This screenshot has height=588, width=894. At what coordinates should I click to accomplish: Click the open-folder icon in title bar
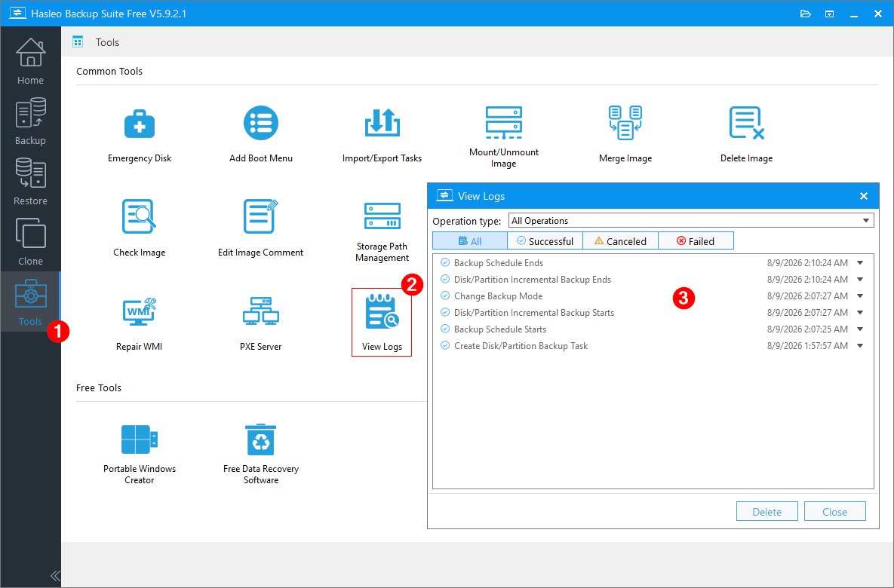[x=805, y=14]
